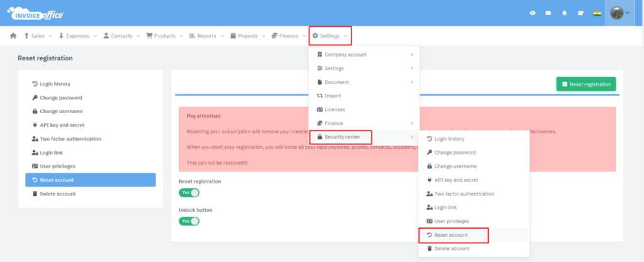Toggle the Reset registration switch
Image resolution: width=644 pixels, height=262 pixels.
(x=189, y=193)
